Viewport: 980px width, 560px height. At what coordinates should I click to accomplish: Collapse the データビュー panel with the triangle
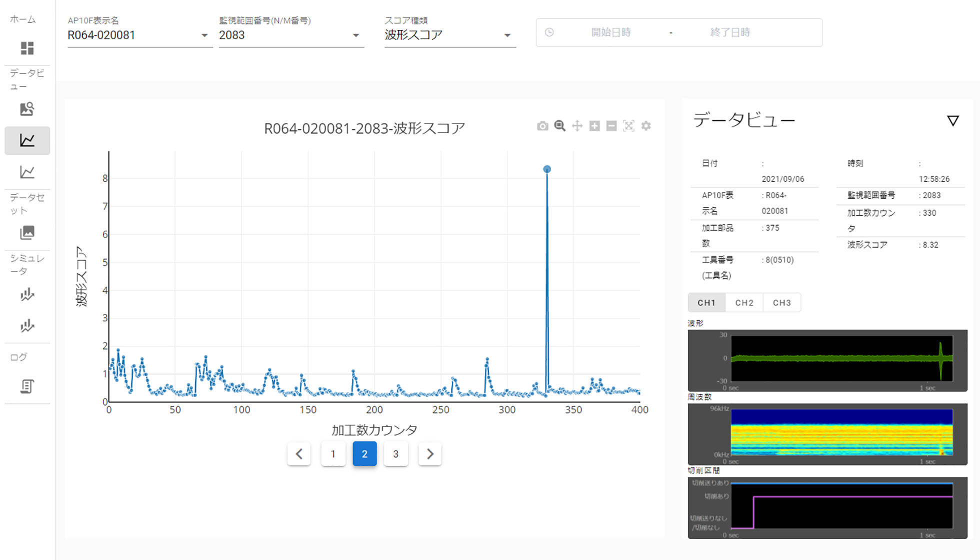(953, 120)
